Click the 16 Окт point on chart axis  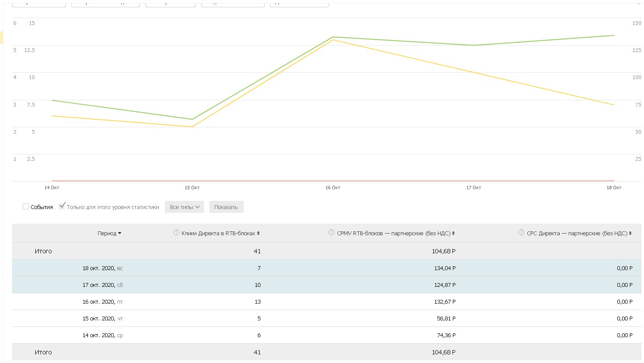tap(333, 188)
